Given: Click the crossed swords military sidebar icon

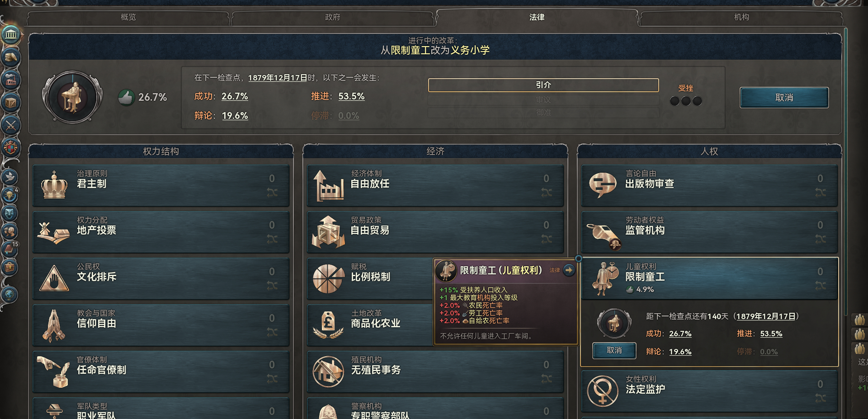Looking at the screenshot, I should [11, 125].
